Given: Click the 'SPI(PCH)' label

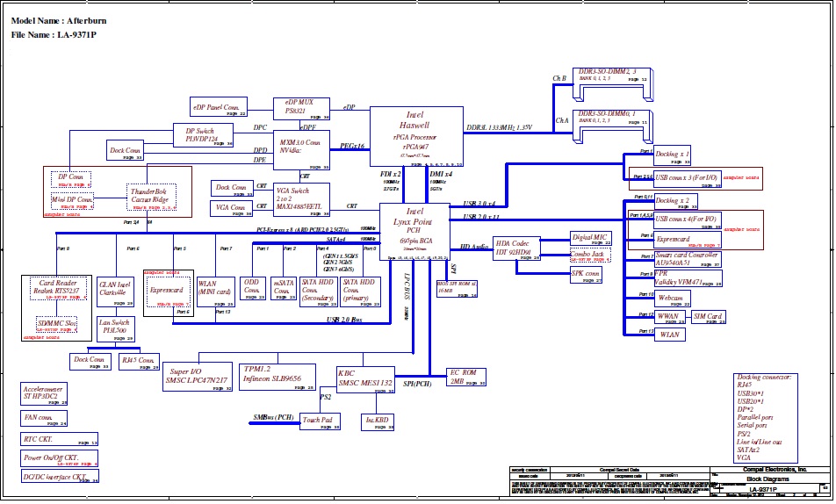Looking at the screenshot, I should (x=417, y=384).
